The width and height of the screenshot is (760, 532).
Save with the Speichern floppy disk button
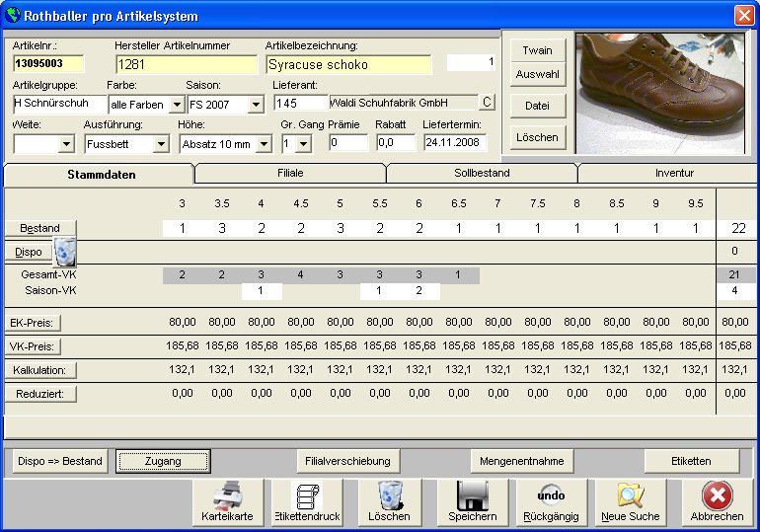(x=473, y=502)
